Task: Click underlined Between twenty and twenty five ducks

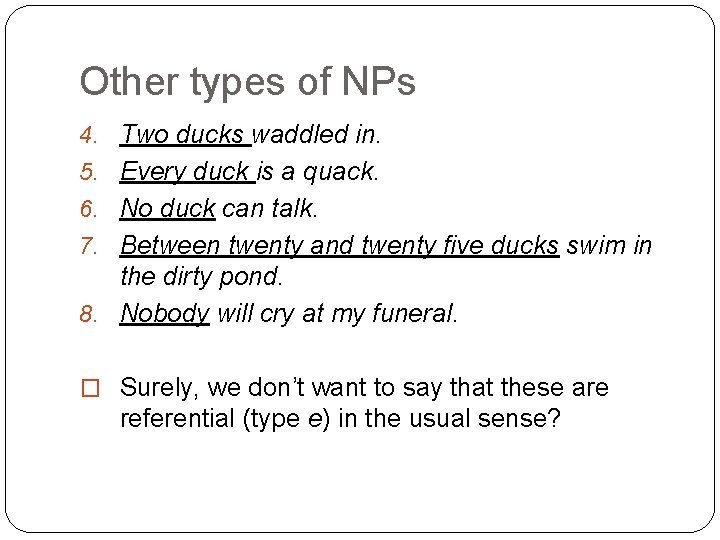Action: point(340,246)
